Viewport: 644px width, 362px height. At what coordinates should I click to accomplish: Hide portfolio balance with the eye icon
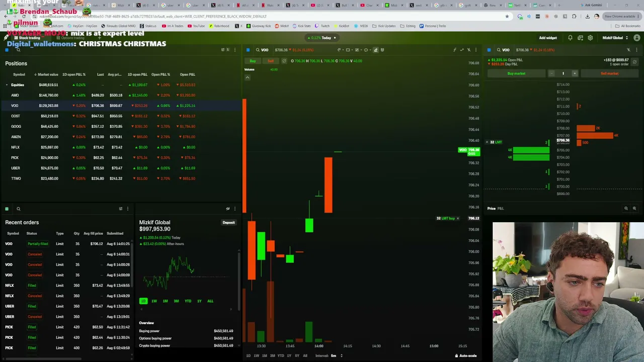227,209
